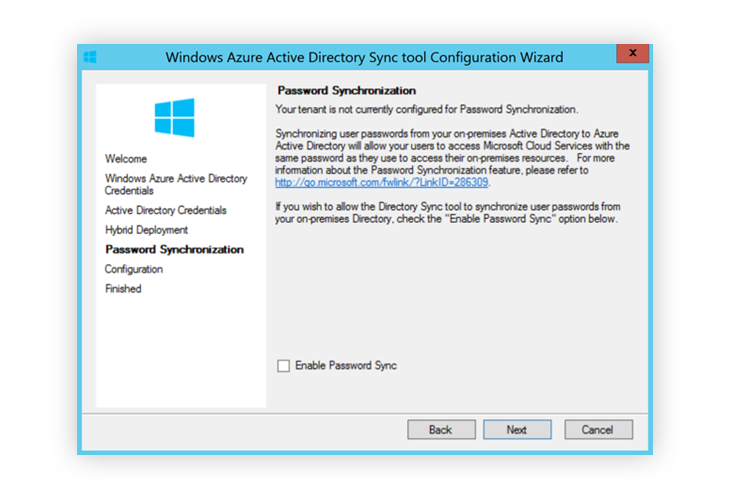Viewport: 730px width, 500px height.
Task: Select the Finished step in the sidebar
Action: click(123, 289)
